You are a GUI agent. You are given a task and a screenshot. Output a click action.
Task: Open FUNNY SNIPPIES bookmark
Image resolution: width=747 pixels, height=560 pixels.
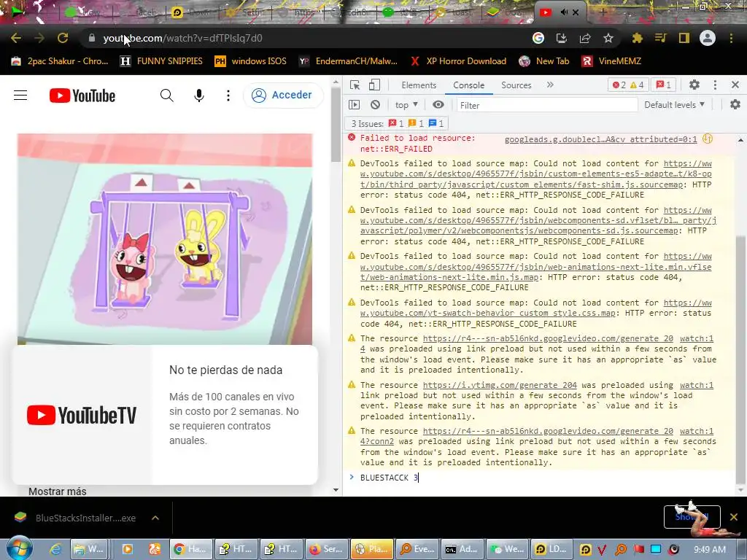coord(161,61)
